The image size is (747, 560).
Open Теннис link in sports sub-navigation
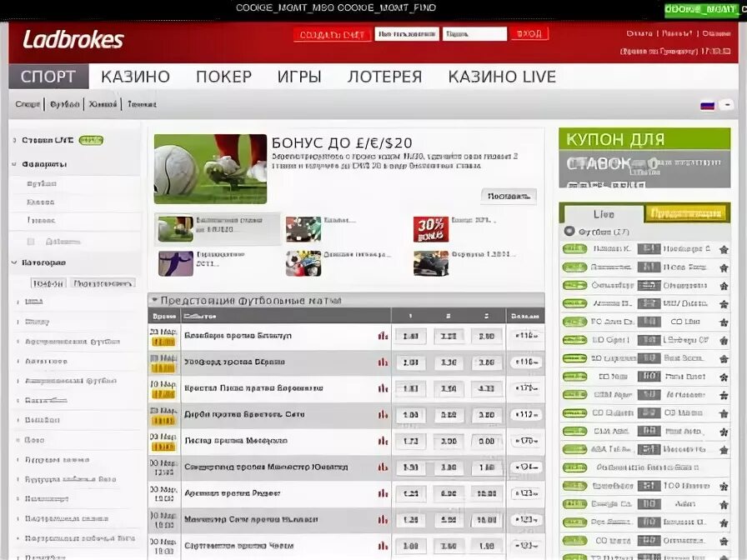click(x=142, y=104)
